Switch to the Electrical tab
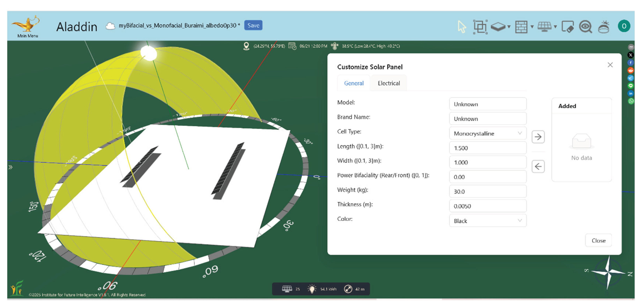The image size is (644, 308). click(389, 83)
